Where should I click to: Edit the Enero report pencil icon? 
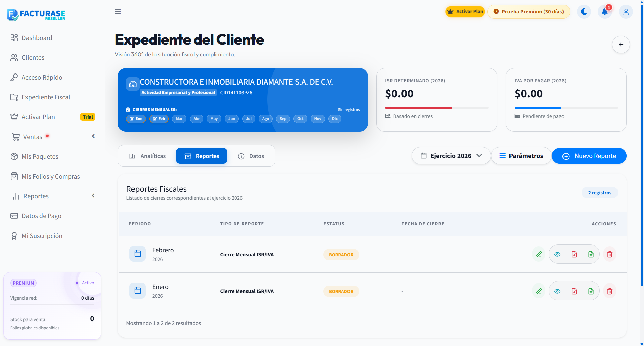coord(539,291)
